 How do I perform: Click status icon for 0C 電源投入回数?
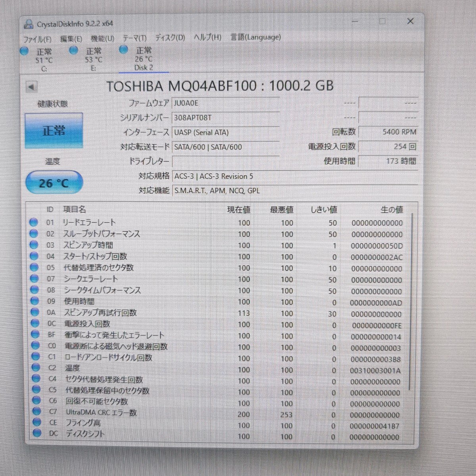pyautogui.click(x=35, y=324)
